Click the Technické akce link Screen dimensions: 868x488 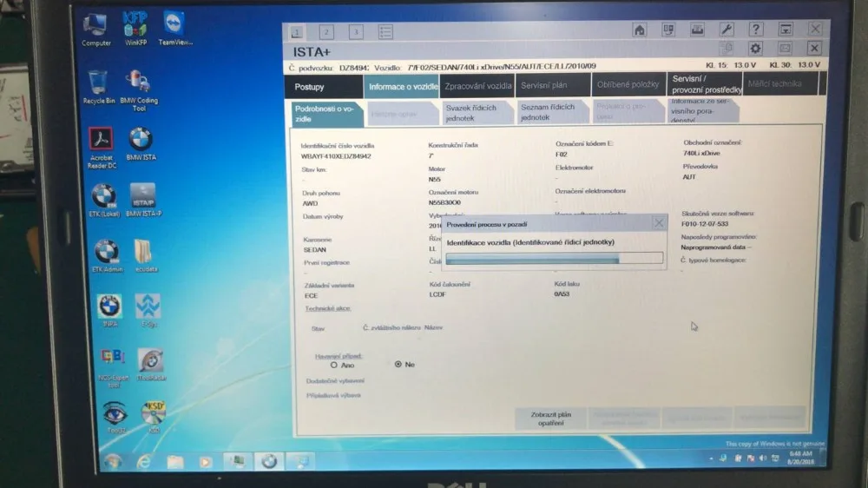[328, 308]
